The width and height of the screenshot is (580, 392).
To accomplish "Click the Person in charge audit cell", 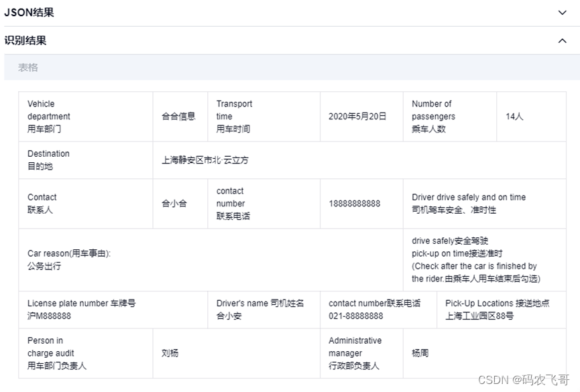I will [86, 354].
